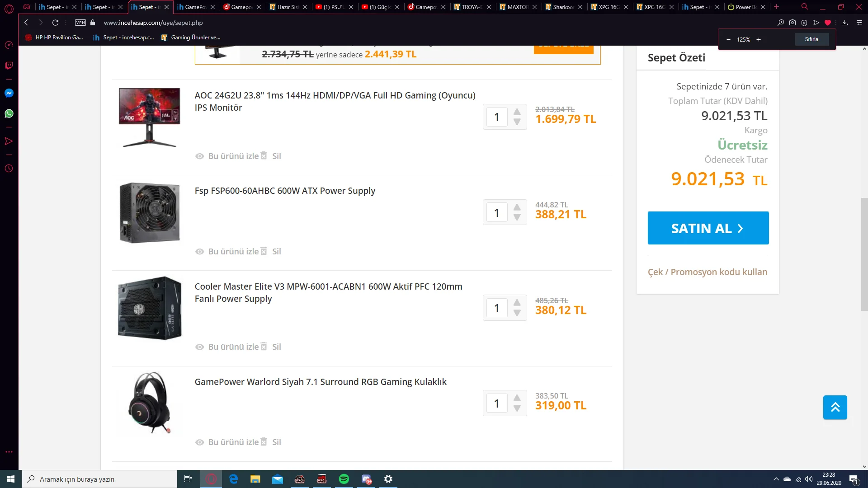Viewport: 868px width, 488px height.
Task: Remove GamePower Warlord headset with Sil
Action: 276,442
